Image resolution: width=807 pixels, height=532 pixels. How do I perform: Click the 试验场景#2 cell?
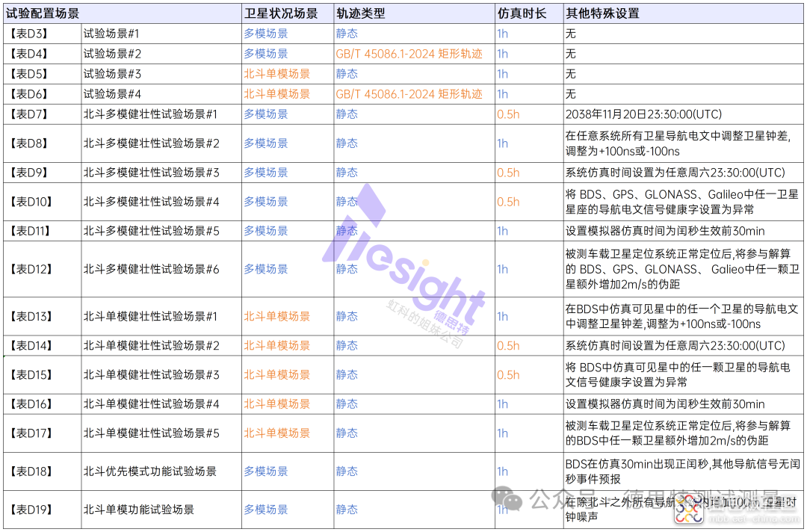161,54
